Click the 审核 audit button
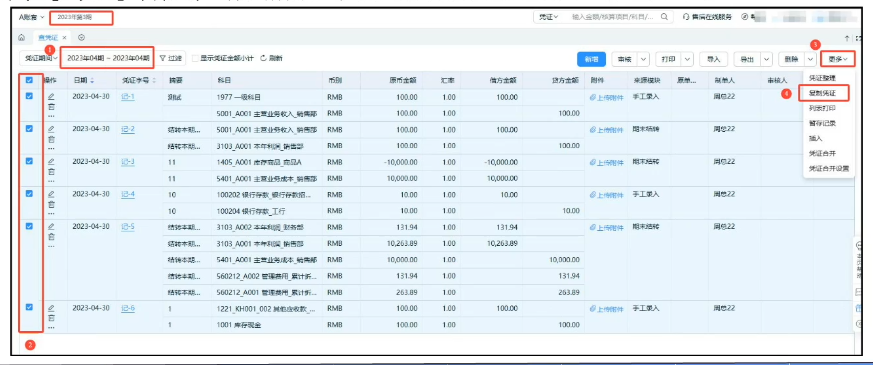Screen dimensions: 873x365 (x=624, y=59)
